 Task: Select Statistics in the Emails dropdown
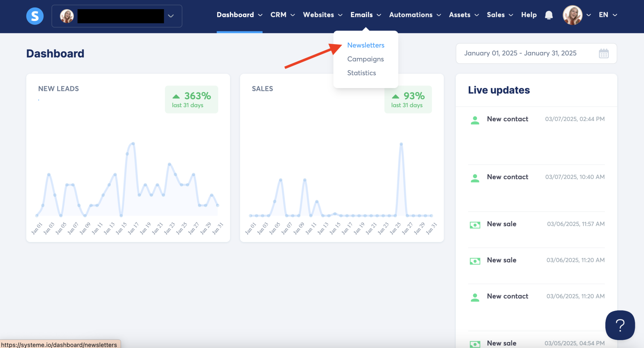point(361,73)
